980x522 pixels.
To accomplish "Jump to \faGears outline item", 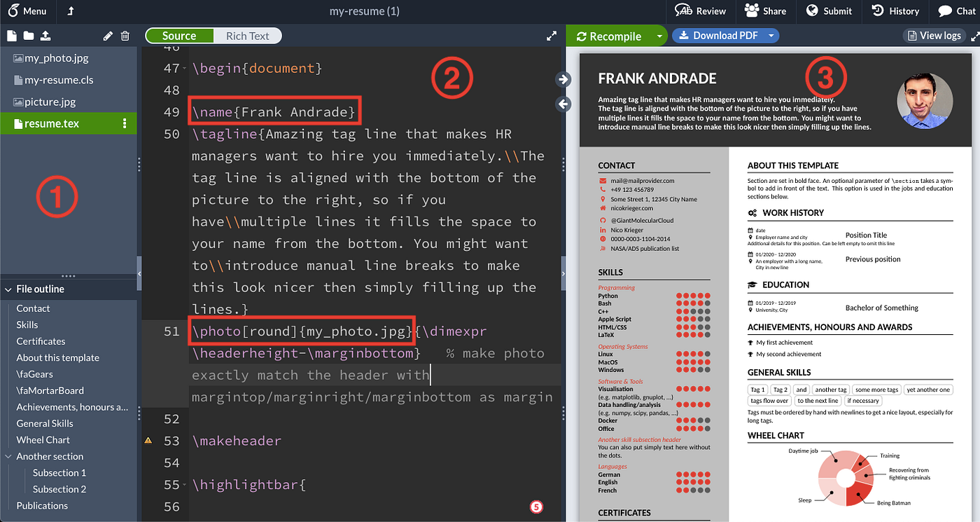I will coord(35,374).
